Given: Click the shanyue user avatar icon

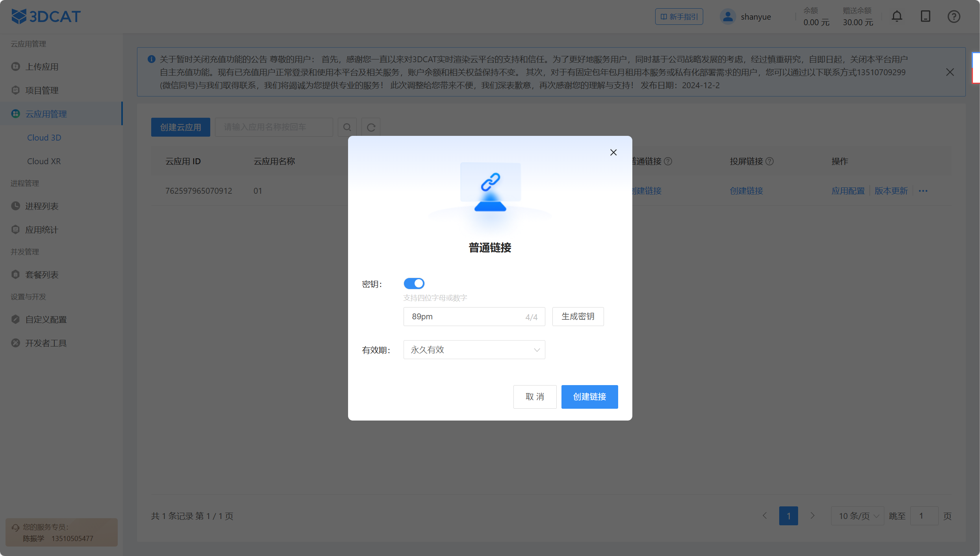Looking at the screenshot, I should pos(728,17).
